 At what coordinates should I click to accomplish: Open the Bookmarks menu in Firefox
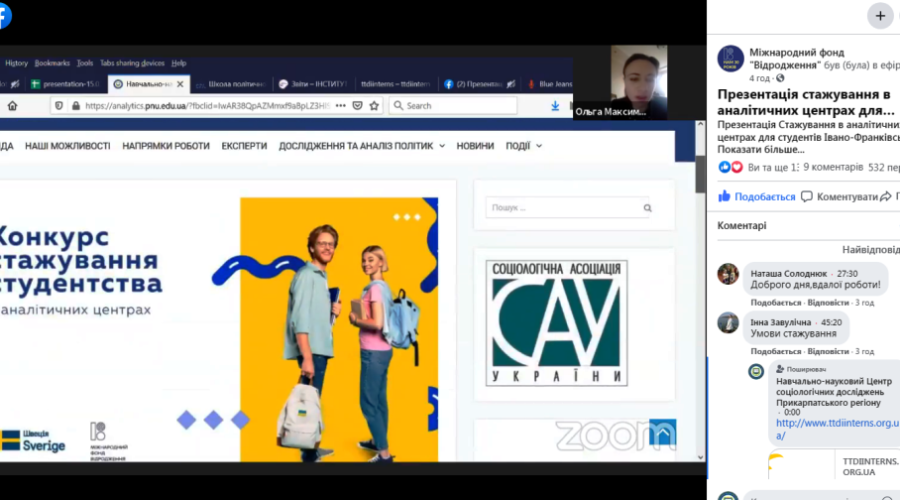click(52, 63)
